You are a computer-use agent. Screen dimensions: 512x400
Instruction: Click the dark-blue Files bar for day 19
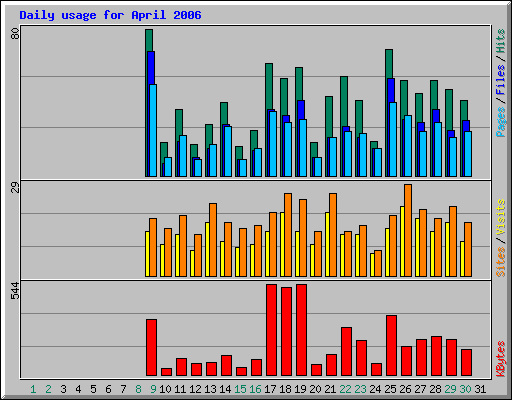[301, 110]
